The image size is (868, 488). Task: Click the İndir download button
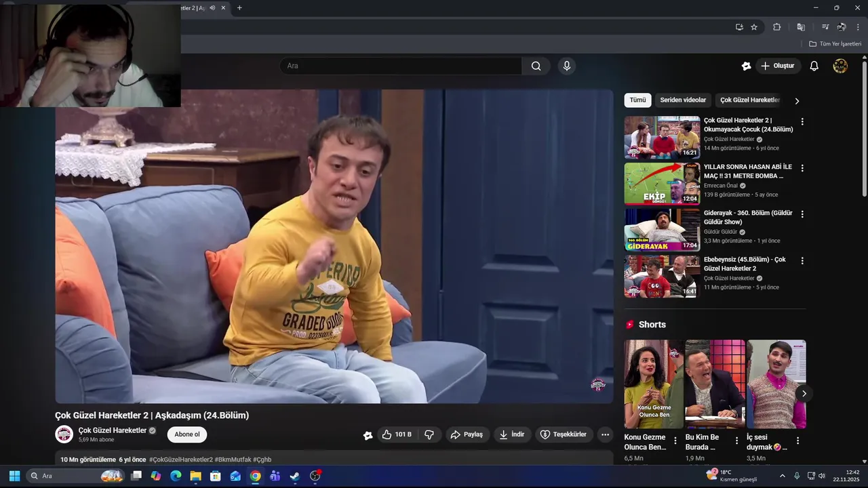click(x=512, y=434)
